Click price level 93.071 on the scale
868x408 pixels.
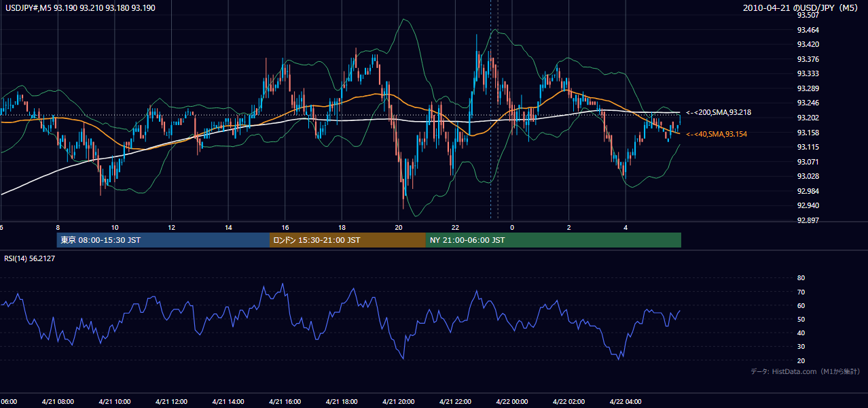808,162
